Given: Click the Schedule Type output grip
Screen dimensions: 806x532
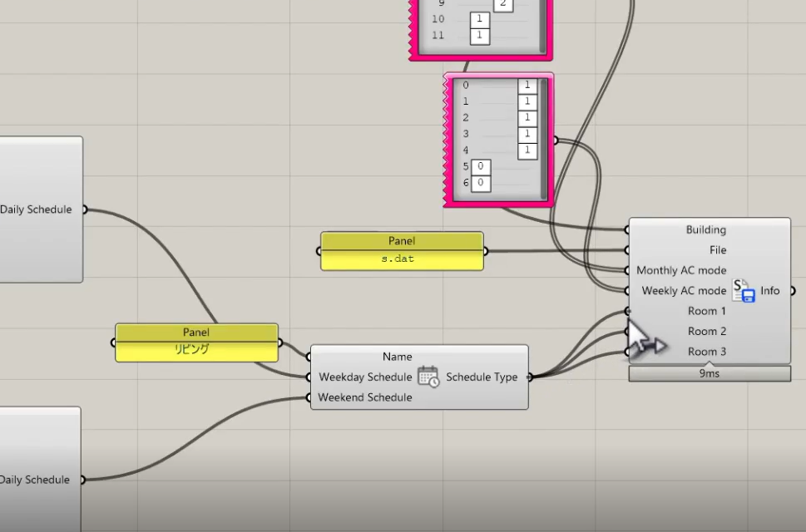Looking at the screenshot, I should [x=530, y=377].
